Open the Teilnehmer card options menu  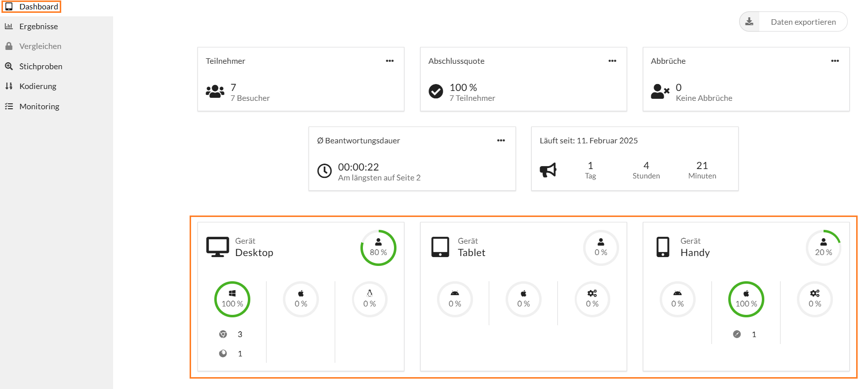point(390,61)
